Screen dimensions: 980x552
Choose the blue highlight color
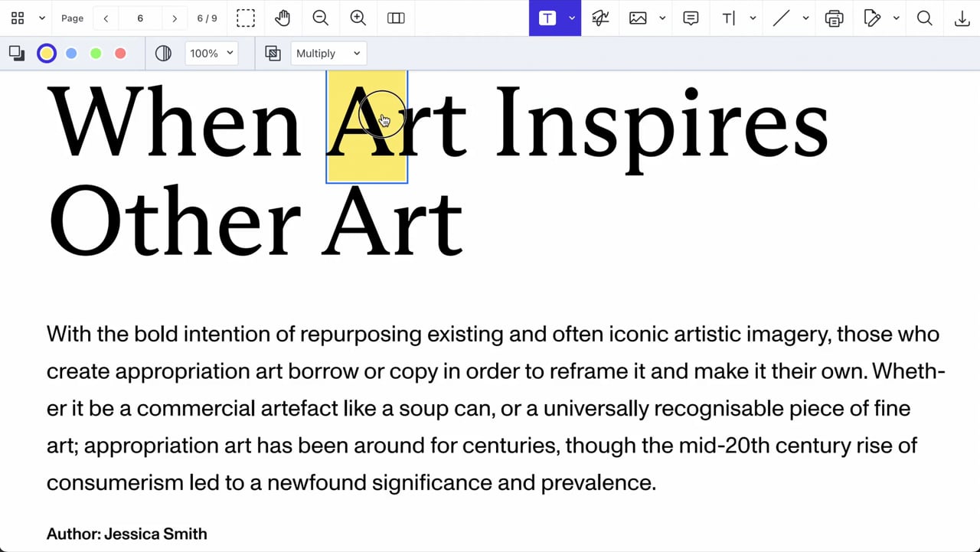click(x=71, y=54)
